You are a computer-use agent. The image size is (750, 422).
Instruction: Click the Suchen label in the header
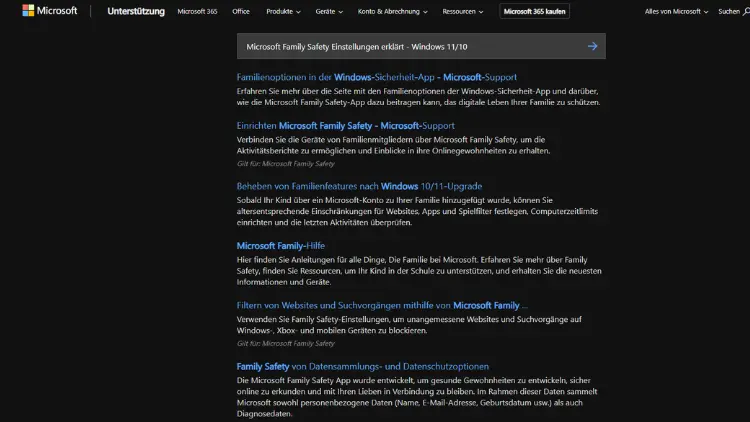728,11
